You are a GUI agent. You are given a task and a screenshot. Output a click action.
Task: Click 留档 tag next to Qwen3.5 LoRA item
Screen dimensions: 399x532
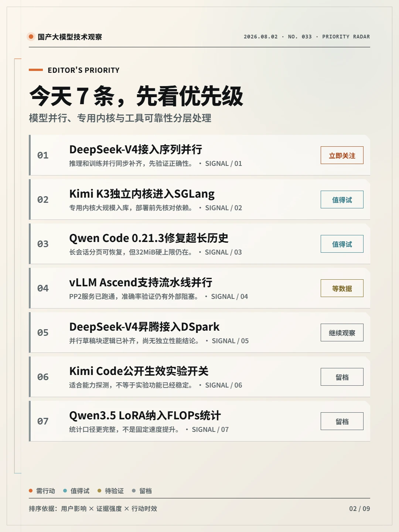pyautogui.click(x=342, y=421)
